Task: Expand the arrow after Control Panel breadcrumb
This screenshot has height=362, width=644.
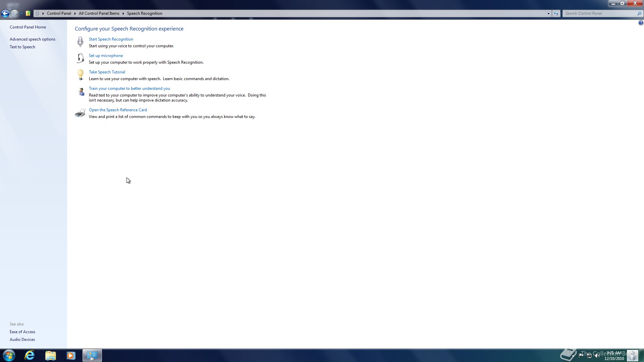Action: pyautogui.click(x=75, y=13)
